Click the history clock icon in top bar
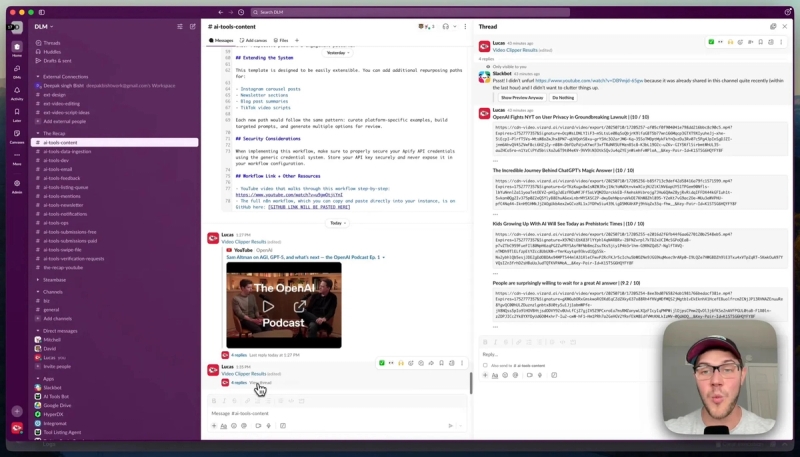The width and height of the screenshot is (800, 457). tap(241, 12)
